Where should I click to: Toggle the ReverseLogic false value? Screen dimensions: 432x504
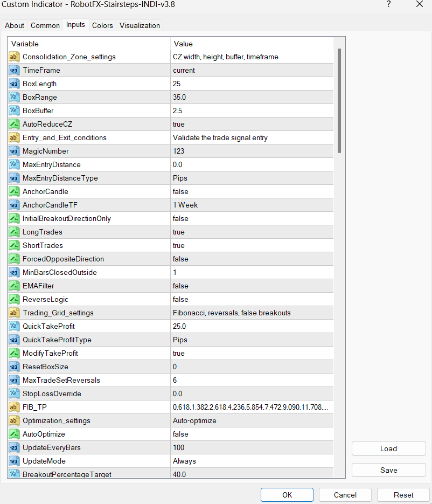click(x=252, y=300)
